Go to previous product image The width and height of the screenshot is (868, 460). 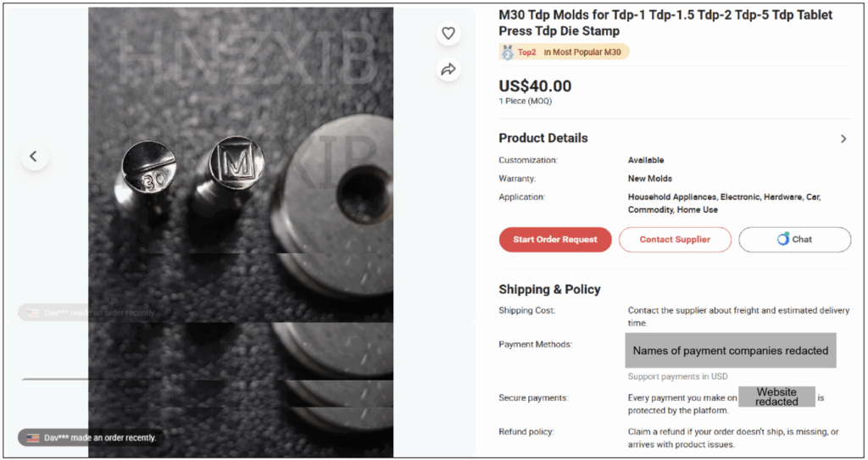(34, 156)
